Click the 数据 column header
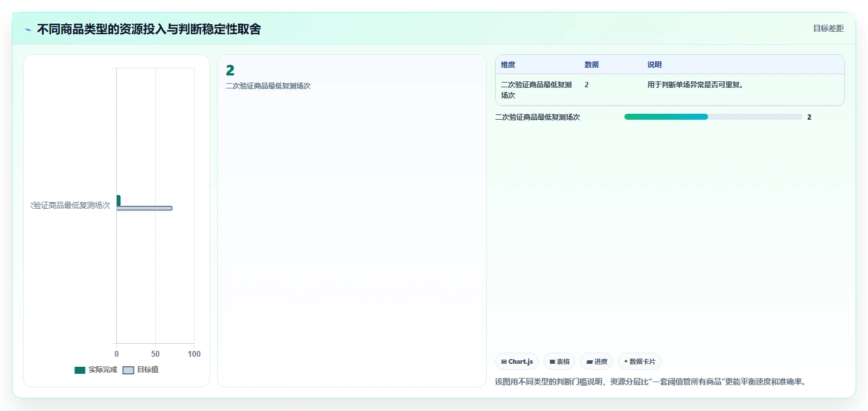The width and height of the screenshot is (868, 411). pos(592,65)
